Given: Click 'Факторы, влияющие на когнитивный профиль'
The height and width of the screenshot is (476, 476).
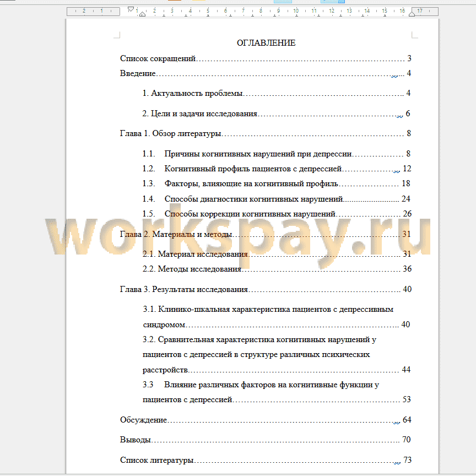Looking at the screenshot, I should [251, 183].
